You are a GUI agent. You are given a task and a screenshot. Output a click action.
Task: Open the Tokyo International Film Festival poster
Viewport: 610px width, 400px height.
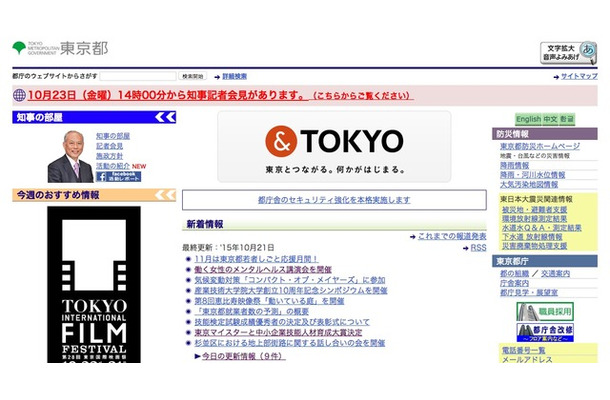94,284
